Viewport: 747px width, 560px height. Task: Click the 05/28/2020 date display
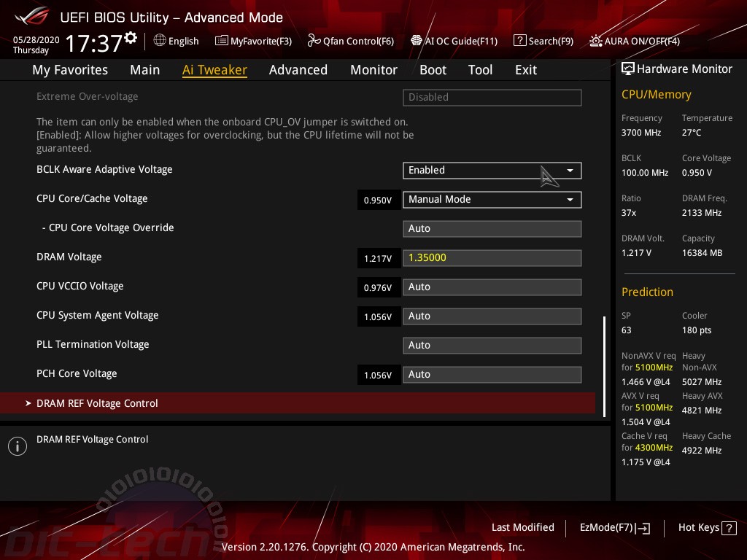36,40
